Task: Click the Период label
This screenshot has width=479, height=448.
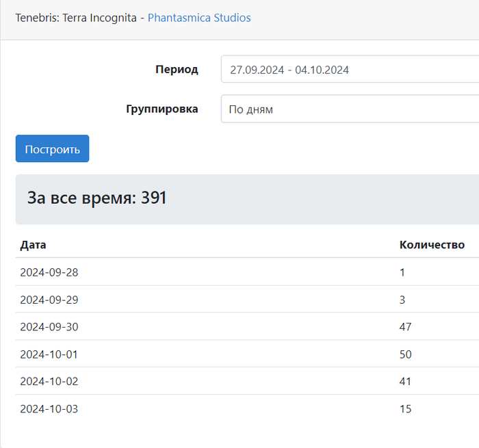Action: [x=177, y=69]
